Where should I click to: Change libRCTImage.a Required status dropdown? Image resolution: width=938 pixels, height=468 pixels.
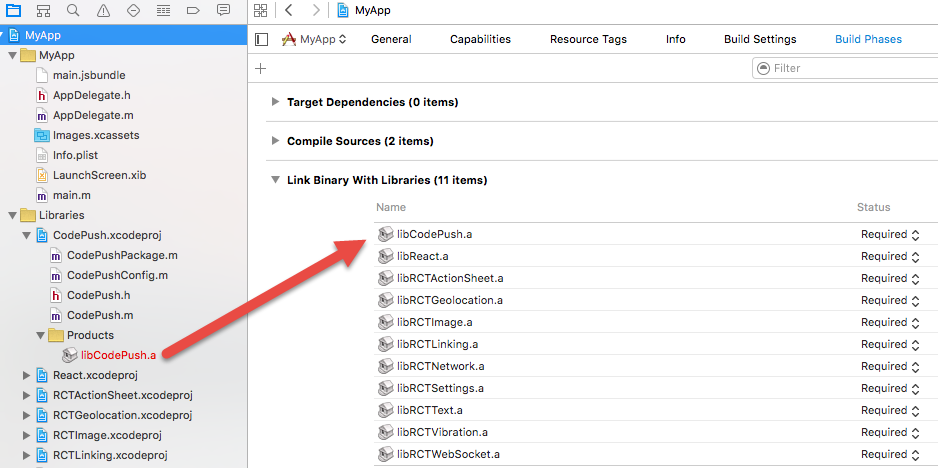pyautogui.click(x=890, y=323)
